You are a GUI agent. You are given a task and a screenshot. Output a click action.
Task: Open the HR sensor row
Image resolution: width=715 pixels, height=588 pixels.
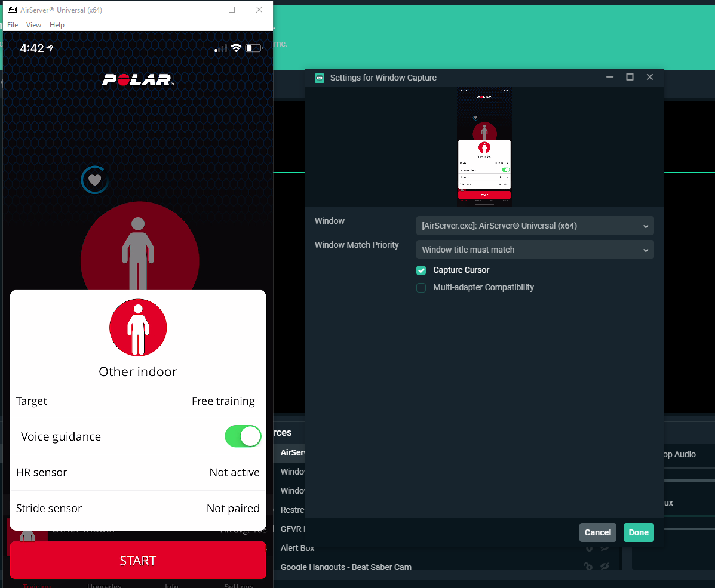138,472
